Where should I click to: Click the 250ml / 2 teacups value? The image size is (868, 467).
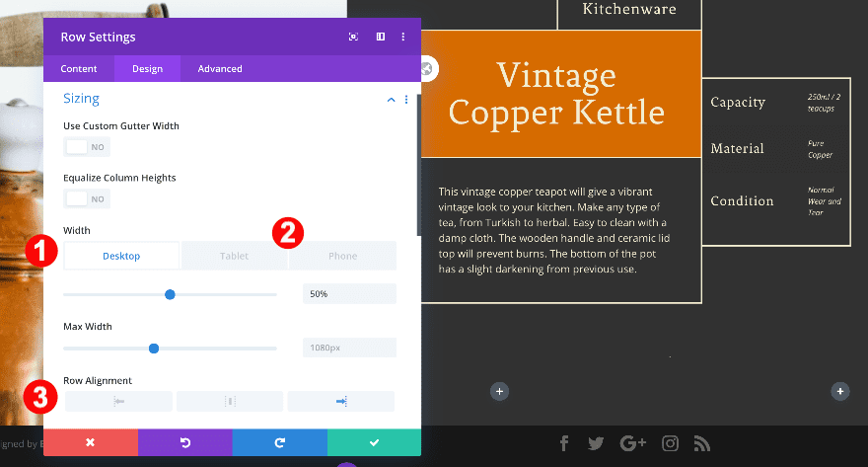tap(824, 103)
